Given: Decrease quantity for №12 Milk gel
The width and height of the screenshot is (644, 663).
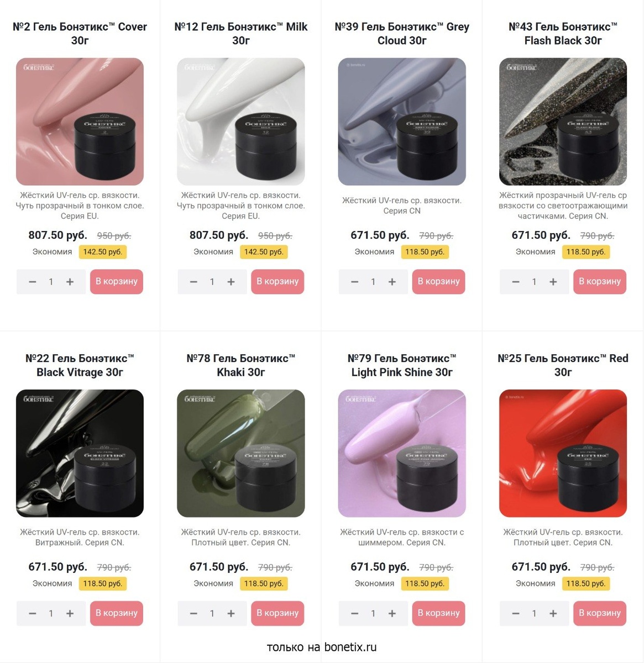Looking at the screenshot, I should click(x=193, y=282).
